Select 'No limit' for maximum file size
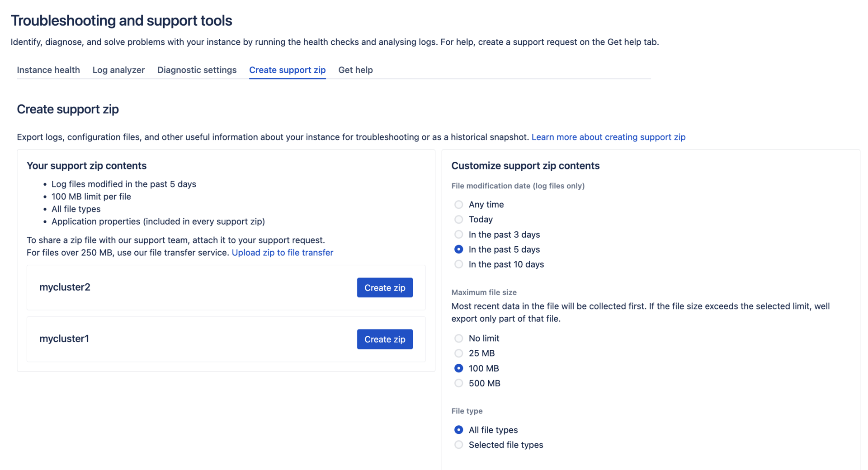 [x=458, y=338]
